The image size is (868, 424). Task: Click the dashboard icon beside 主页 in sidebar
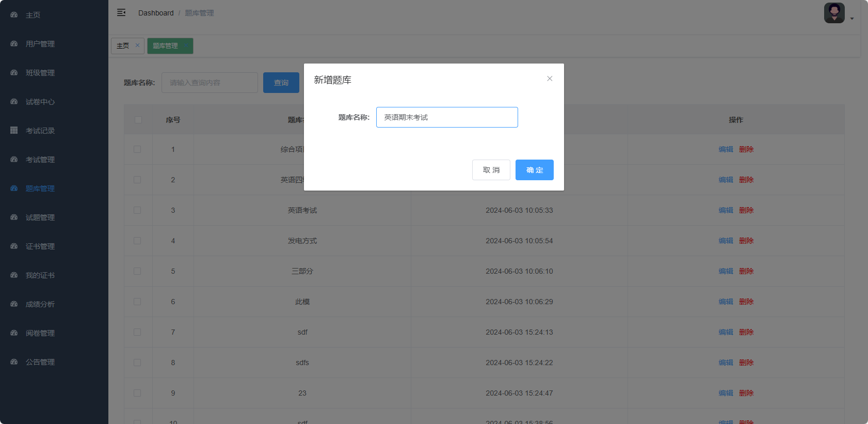tap(14, 15)
